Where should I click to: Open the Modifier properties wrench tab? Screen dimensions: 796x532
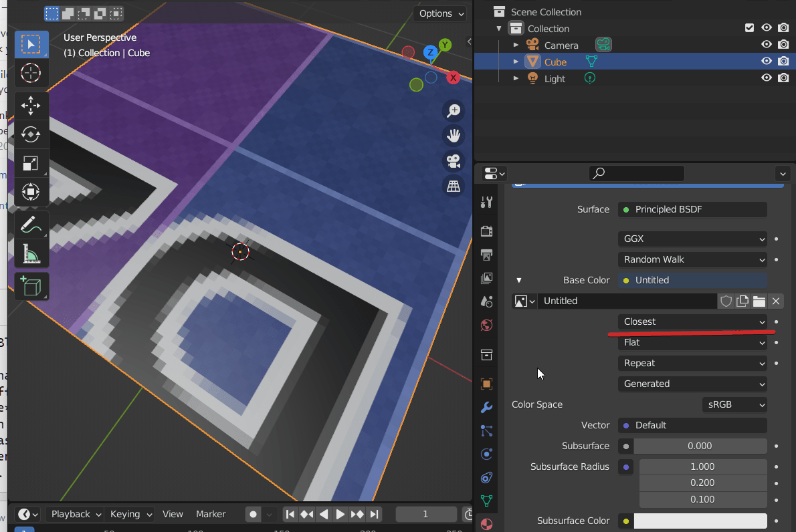pos(486,407)
